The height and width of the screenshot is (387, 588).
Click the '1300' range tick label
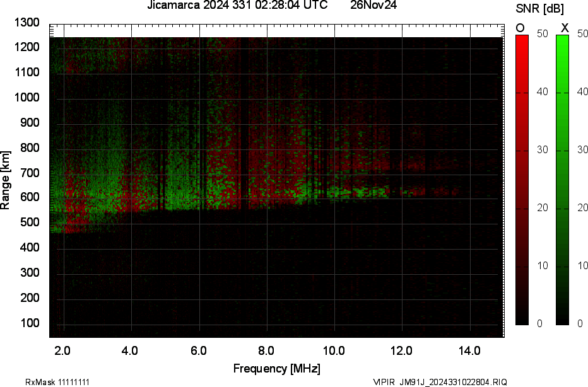click(x=27, y=23)
